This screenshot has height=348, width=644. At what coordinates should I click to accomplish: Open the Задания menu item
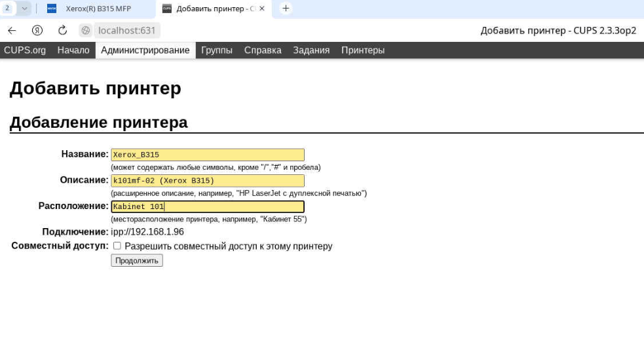[311, 50]
